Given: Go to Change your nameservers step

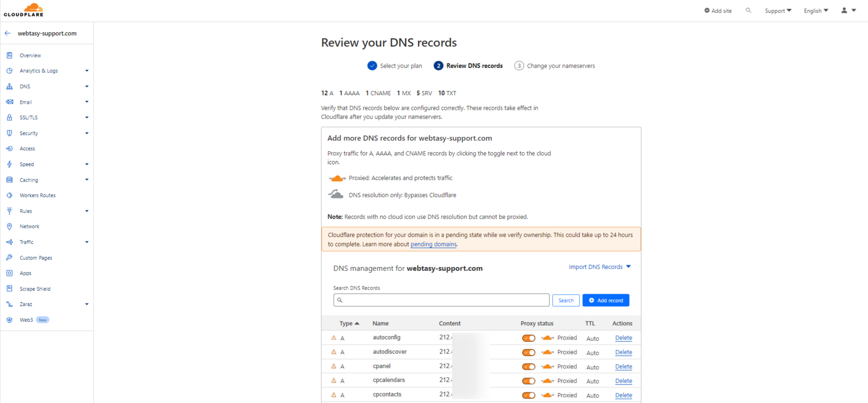Looking at the screenshot, I should (x=555, y=66).
